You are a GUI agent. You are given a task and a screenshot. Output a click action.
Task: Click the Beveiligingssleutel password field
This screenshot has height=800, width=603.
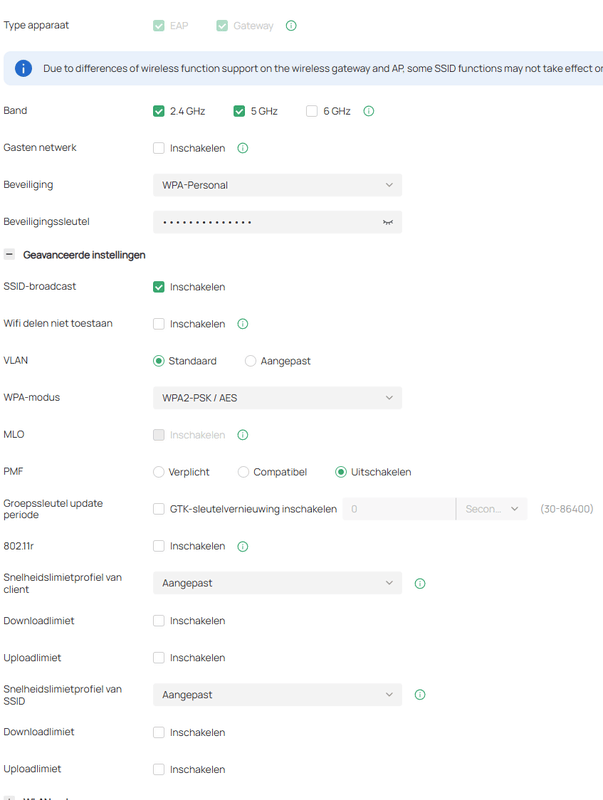[265, 222]
